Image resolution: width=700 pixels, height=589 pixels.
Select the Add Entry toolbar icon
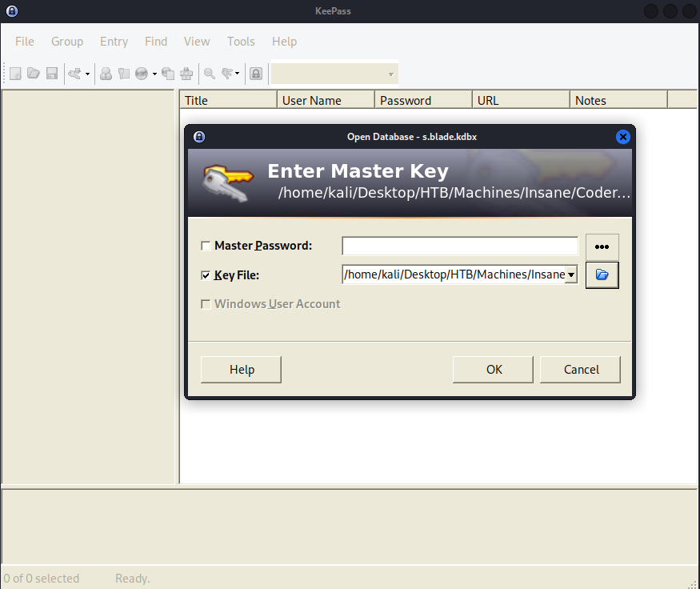pyautogui.click(x=106, y=73)
